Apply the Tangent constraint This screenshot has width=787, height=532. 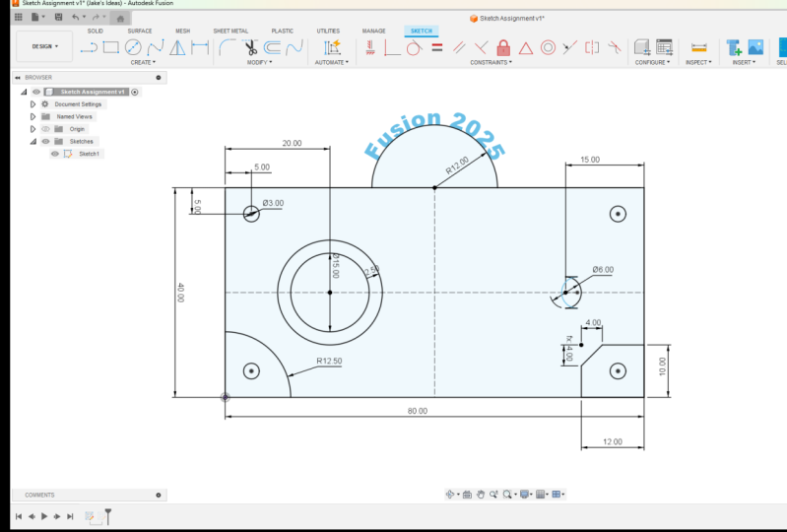[414, 47]
